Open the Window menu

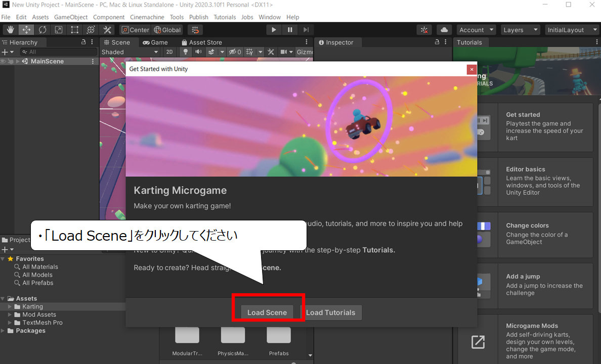[270, 17]
